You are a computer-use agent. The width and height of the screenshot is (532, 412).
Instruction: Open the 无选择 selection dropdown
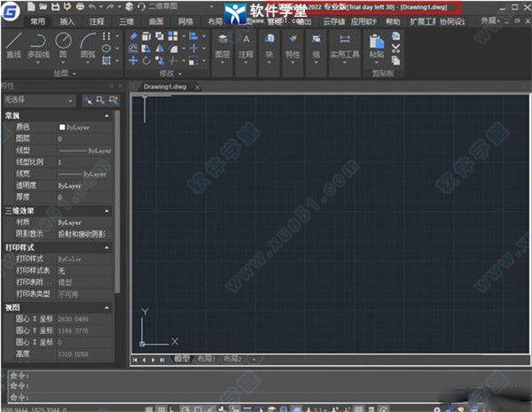[x=39, y=101]
